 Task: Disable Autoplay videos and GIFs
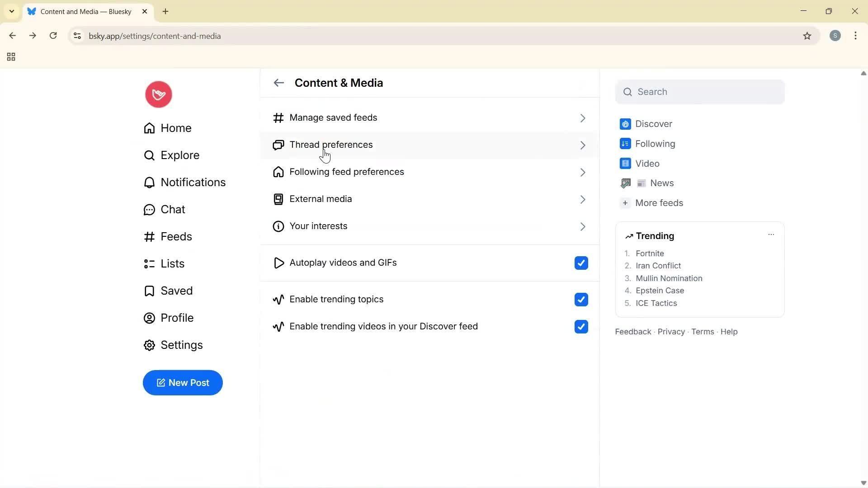[581, 263]
